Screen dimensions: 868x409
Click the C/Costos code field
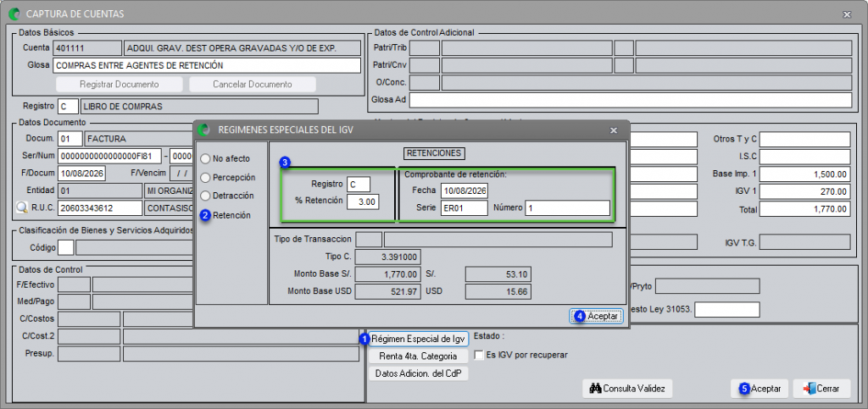click(89, 319)
